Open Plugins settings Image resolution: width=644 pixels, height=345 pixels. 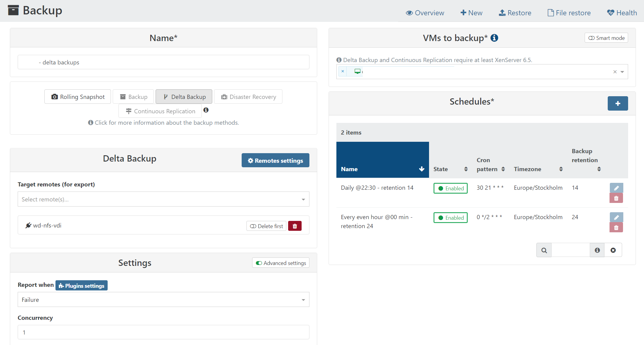(x=82, y=286)
